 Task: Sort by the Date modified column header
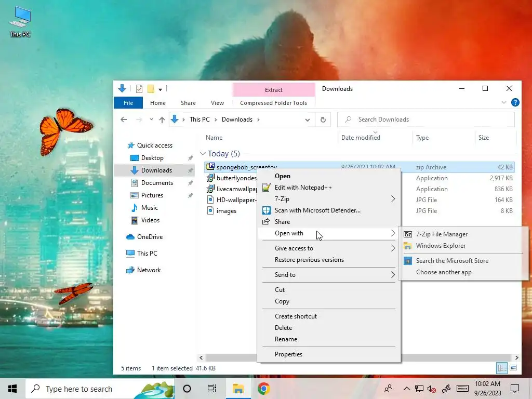point(361,138)
